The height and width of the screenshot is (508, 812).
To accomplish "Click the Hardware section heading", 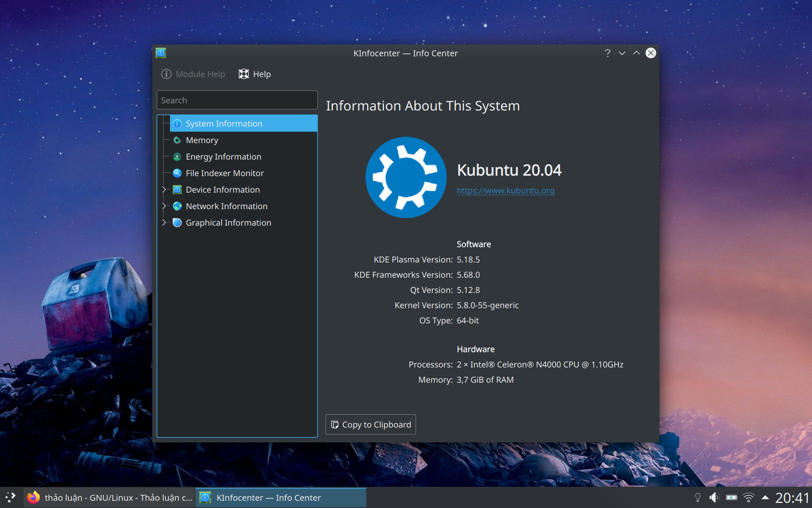I will 476,349.
